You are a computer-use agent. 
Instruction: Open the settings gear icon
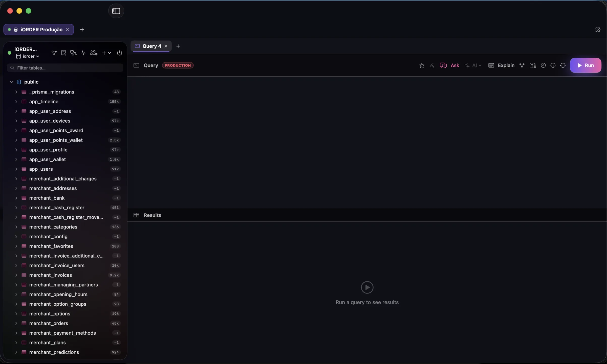pyautogui.click(x=597, y=30)
